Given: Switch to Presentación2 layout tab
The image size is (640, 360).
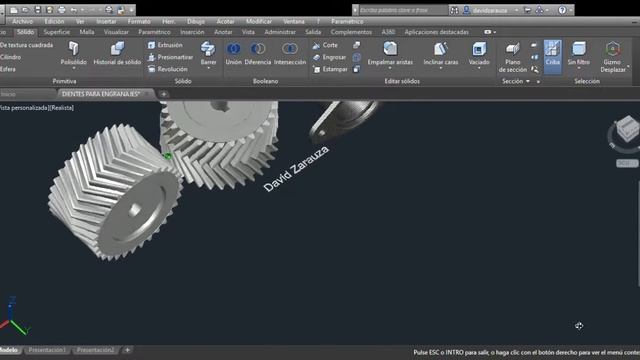Looking at the screenshot, I should tap(96, 350).
